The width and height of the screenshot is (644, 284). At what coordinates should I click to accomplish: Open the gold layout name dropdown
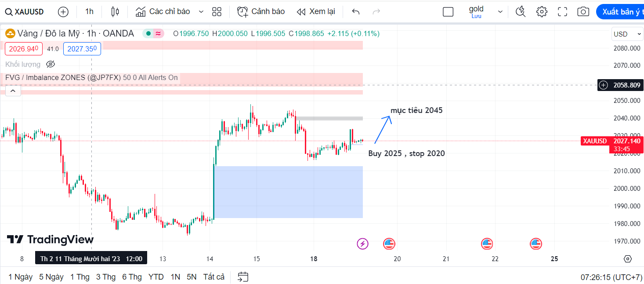(500, 12)
